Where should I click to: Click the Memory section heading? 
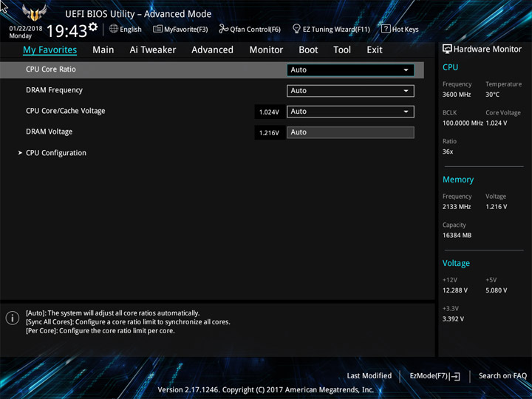(x=458, y=180)
